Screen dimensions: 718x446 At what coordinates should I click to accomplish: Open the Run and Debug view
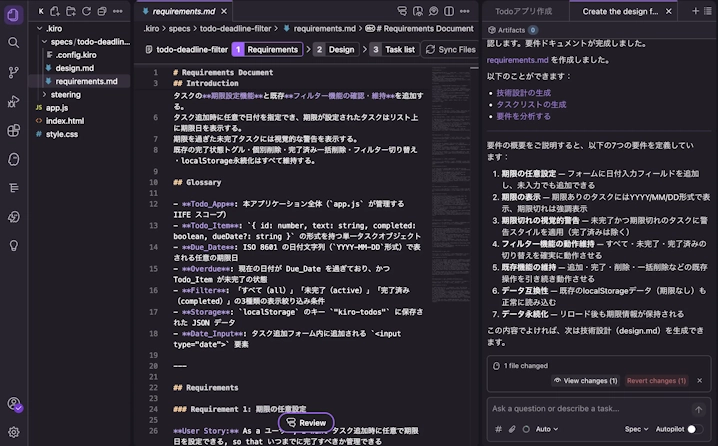point(13,101)
